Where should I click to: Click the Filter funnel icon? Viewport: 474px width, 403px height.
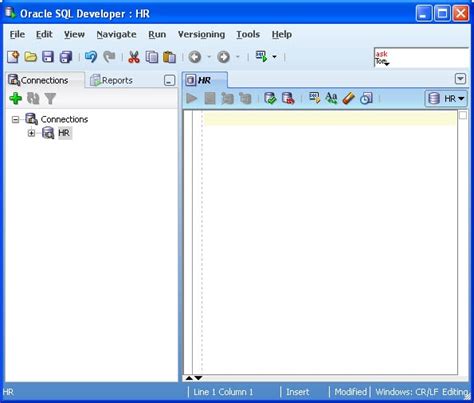50,99
